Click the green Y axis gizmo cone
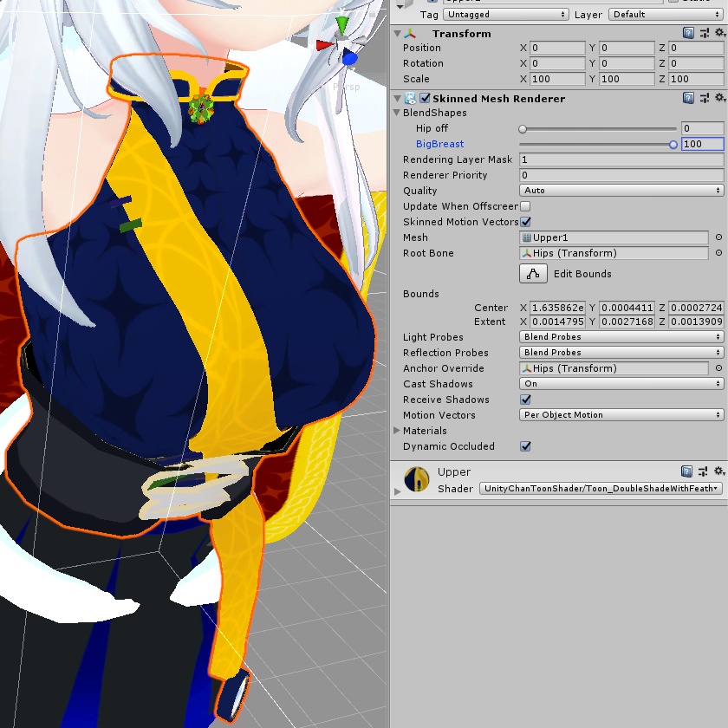Image resolution: width=728 pixels, height=728 pixels. point(342,24)
